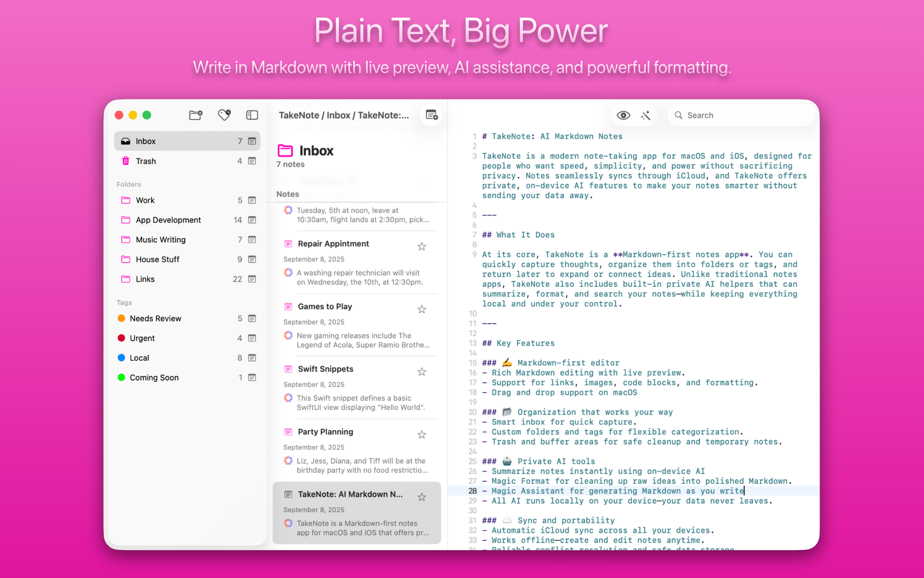Star the TakeNote: AI Markdown note
The width and height of the screenshot is (924, 578).
(x=422, y=497)
